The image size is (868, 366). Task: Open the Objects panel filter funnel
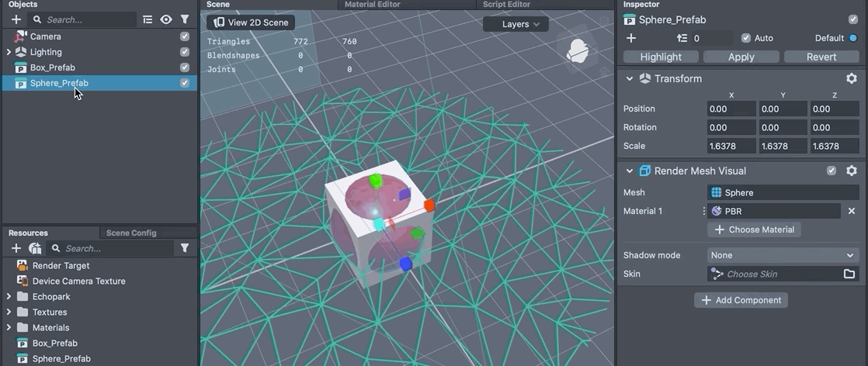pos(185,19)
